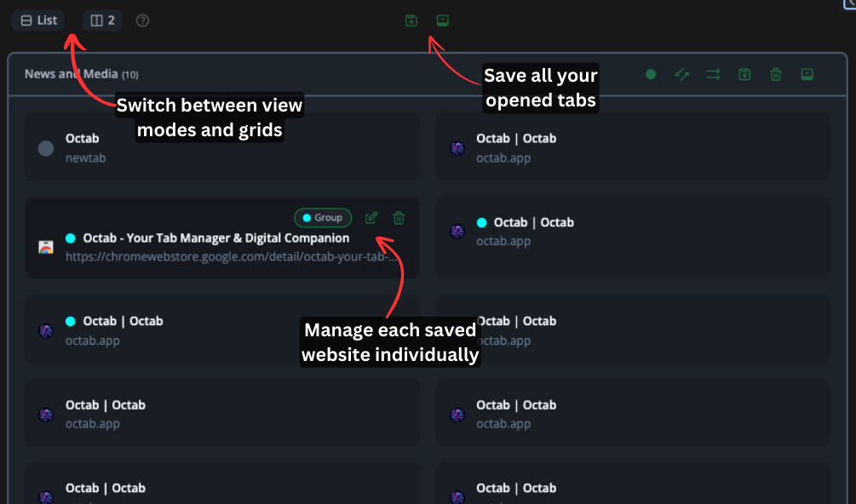Click the top archive icon beside save

coord(442,20)
